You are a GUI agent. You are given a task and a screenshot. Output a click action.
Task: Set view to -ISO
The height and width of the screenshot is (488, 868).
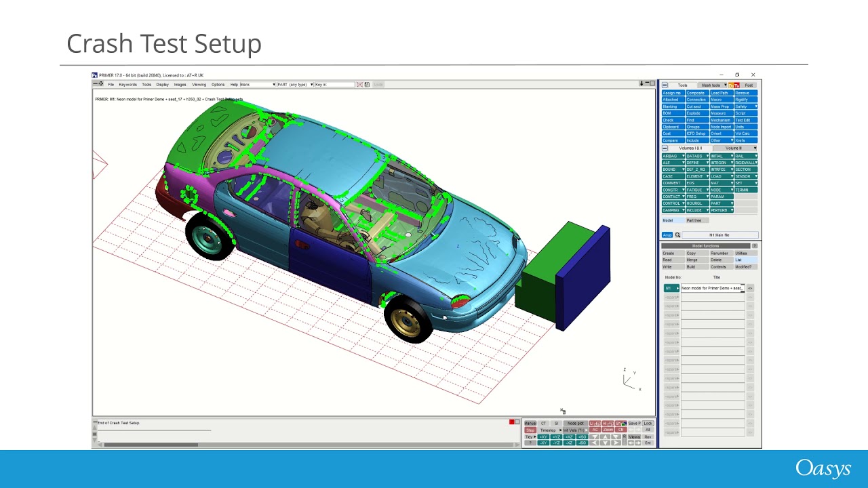tap(582, 443)
